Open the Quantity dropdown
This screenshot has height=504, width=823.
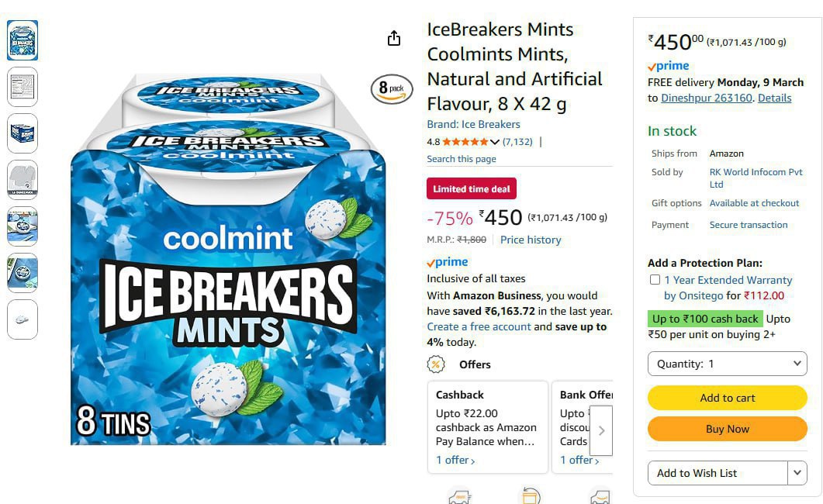click(727, 364)
